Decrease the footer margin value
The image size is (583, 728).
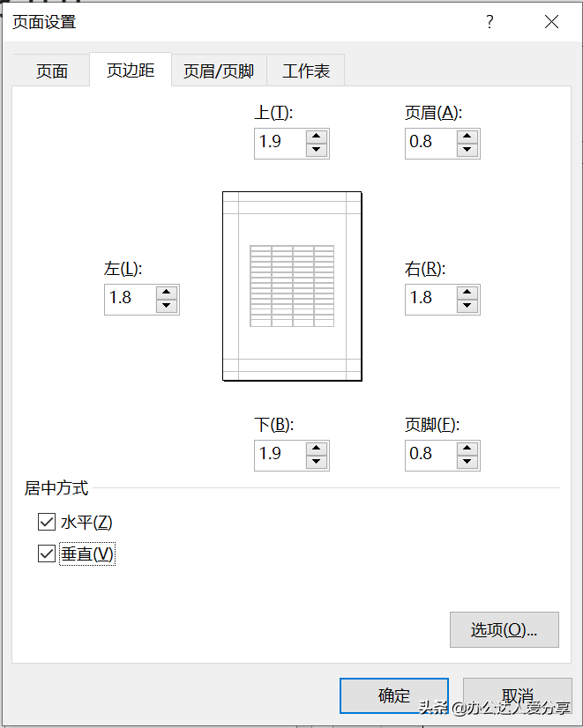(x=467, y=461)
